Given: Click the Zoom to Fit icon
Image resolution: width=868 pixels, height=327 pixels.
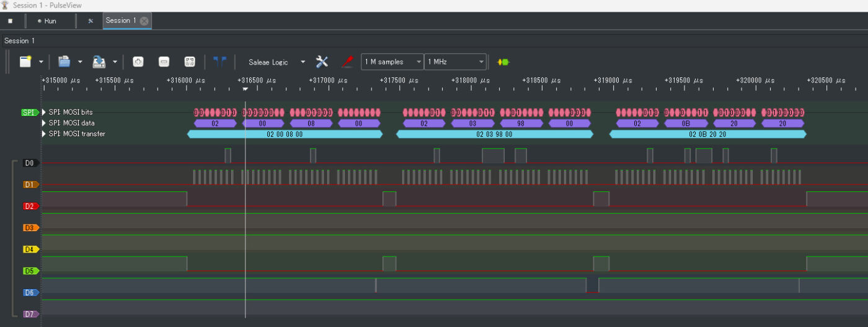Looking at the screenshot, I should coord(190,61).
